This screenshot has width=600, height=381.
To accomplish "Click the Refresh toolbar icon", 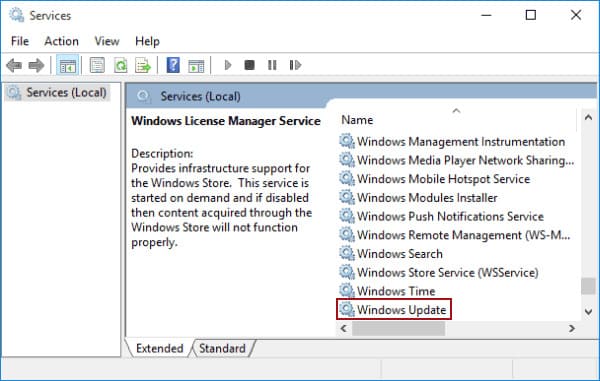I will coord(121,65).
